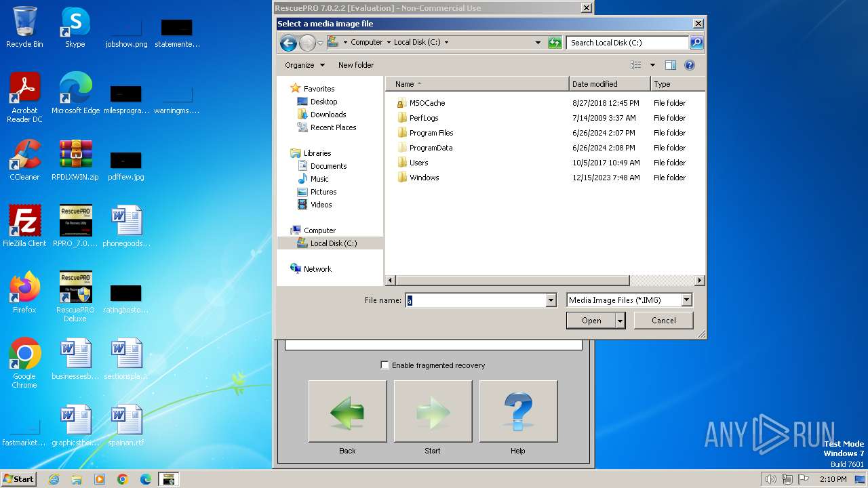Click the Windows Start button
Viewport: 868px width, 488px height.
pyautogui.click(x=19, y=479)
